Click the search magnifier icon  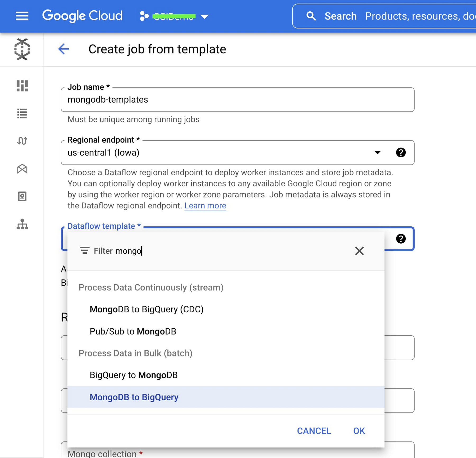(x=311, y=16)
